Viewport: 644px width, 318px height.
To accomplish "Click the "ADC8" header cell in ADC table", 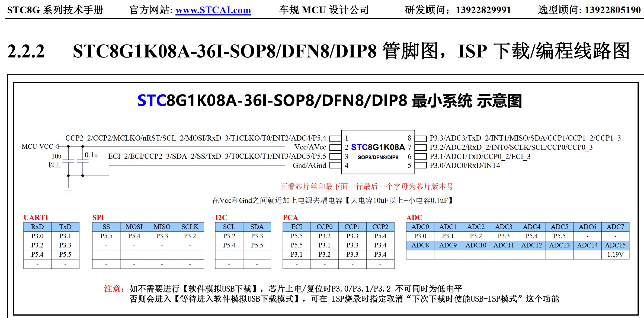I will [x=420, y=245].
